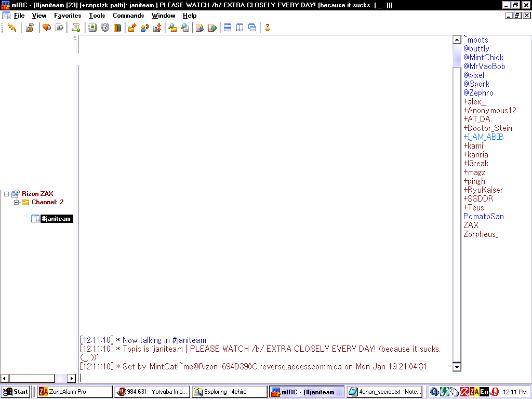Image resolution: width=532 pixels, height=399 pixels.
Task: Open Favorites heart icon in toolbar
Action: pyautogui.click(x=46, y=28)
